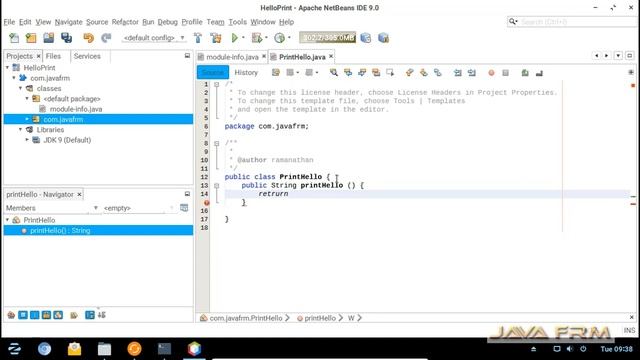Click the Shift Line Right editor icon
This screenshot has height=360, width=640.
pos(472,73)
